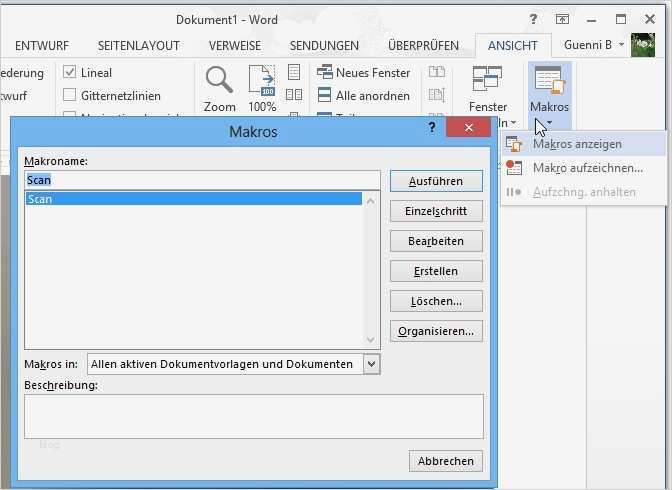Switch to the SEITENLAYOUT ribbon tab
Screen dimensions: 672x490
(x=138, y=45)
